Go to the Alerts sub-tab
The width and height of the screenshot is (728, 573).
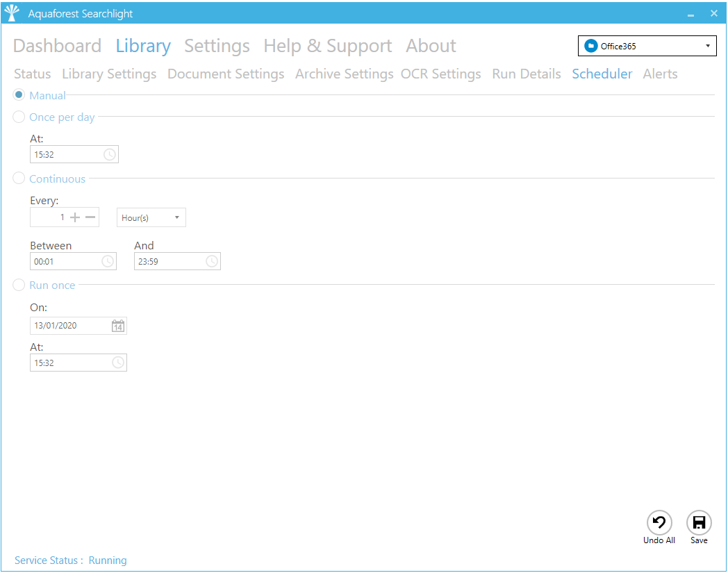point(660,74)
